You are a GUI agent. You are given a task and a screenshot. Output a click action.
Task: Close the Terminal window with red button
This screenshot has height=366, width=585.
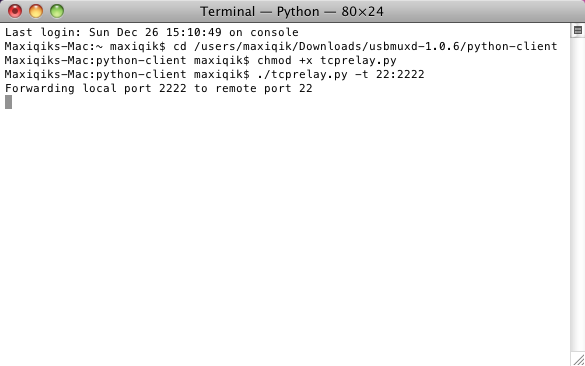[15, 11]
